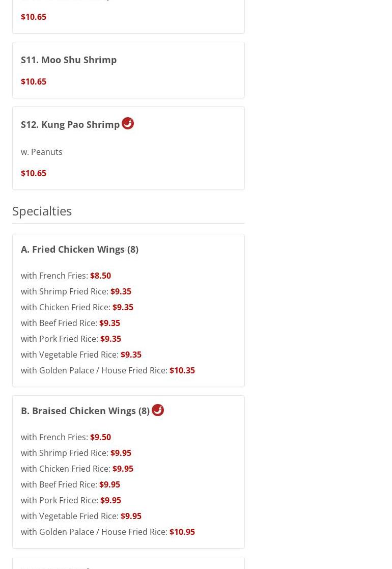Select Shrimp Fried Rice option priced $9.35
The image size is (392, 569).
point(76,291)
